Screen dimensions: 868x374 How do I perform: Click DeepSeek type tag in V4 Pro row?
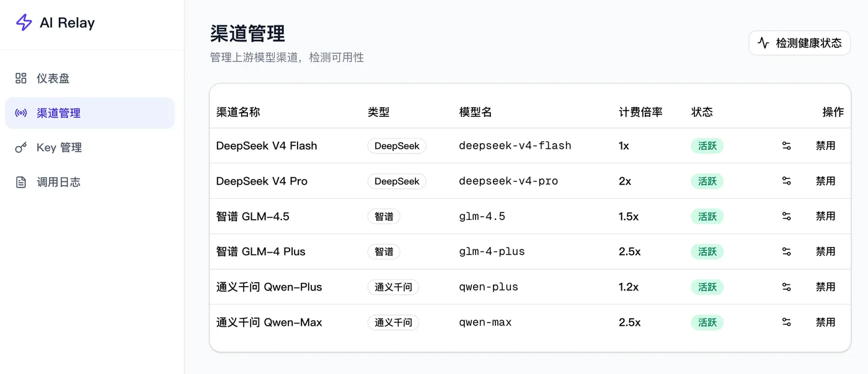click(x=397, y=181)
